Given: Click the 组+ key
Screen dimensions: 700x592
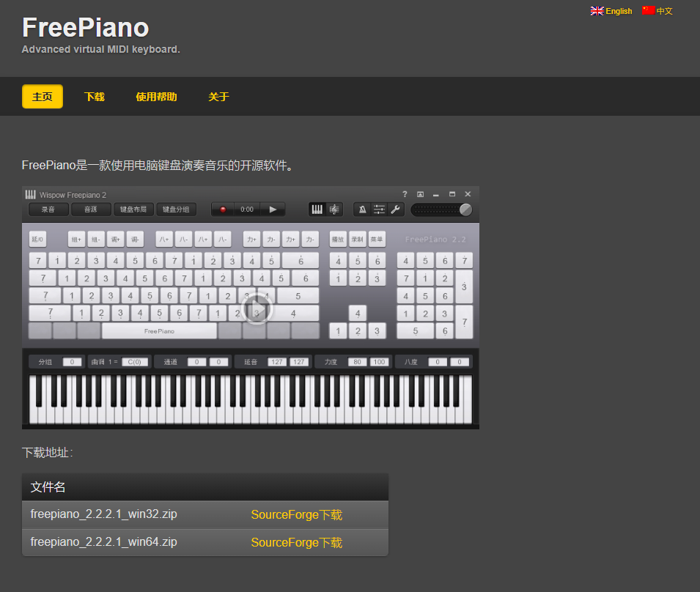Looking at the screenshot, I should (x=76, y=239).
